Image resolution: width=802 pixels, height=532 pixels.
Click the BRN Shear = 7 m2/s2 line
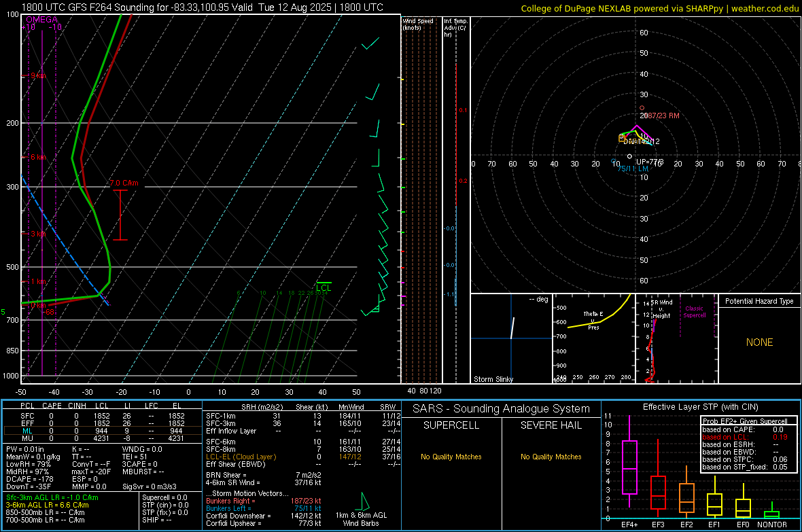(264, 475)
